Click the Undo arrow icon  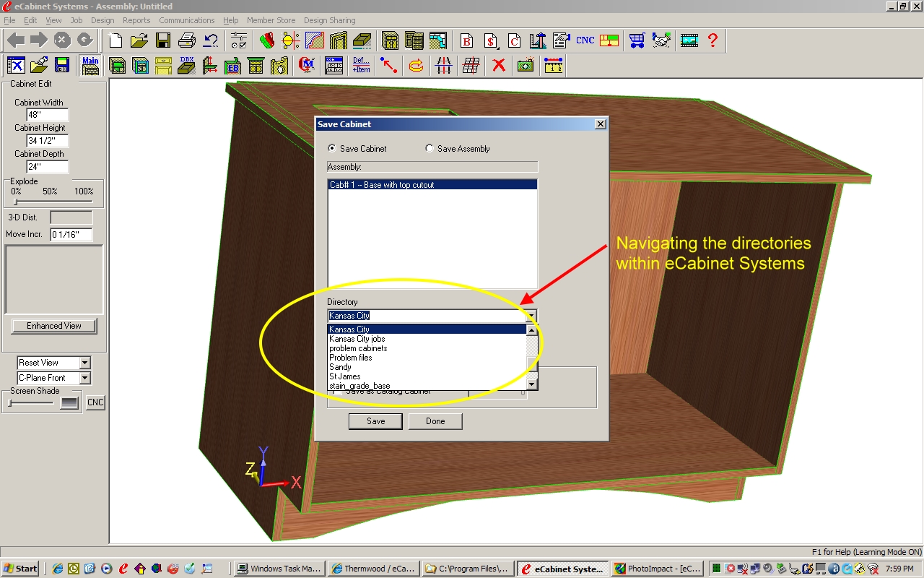pyautogui.click(x=211, y=40)
